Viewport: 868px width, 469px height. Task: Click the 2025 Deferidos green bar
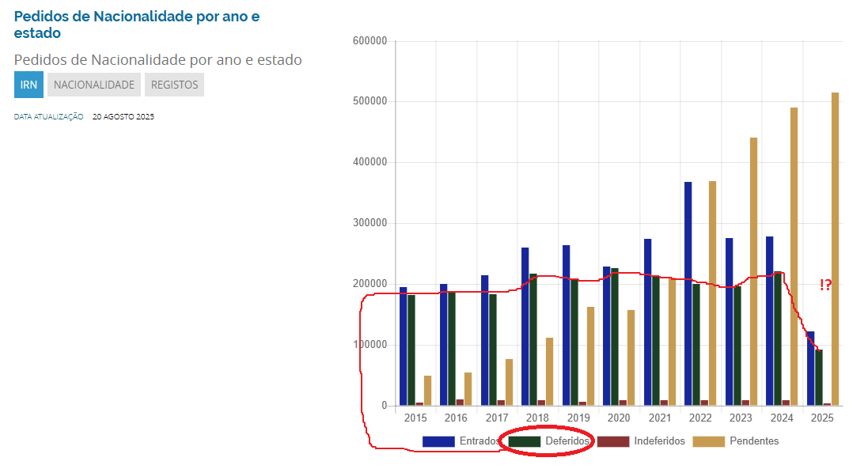point(819,377)
